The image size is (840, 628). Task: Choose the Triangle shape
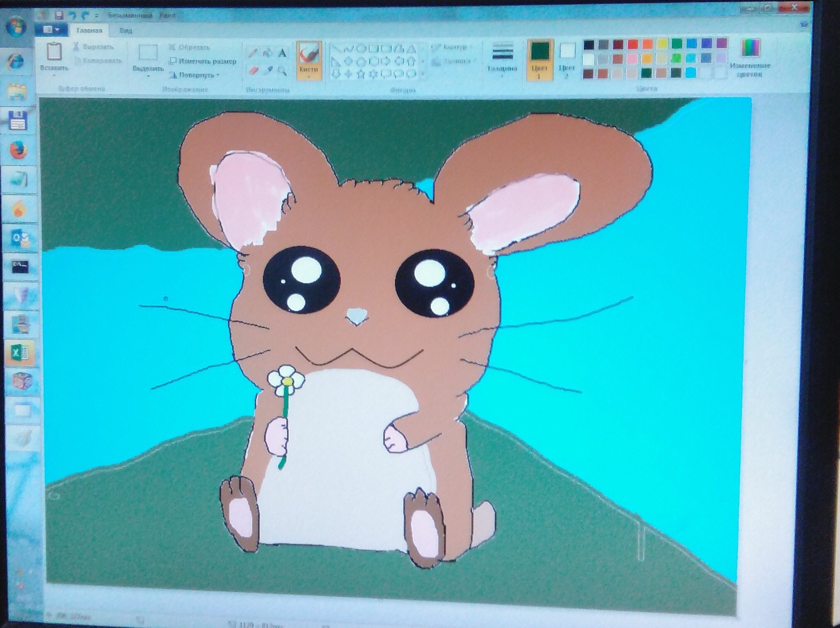pyautogui.click(x=411, y=49)
